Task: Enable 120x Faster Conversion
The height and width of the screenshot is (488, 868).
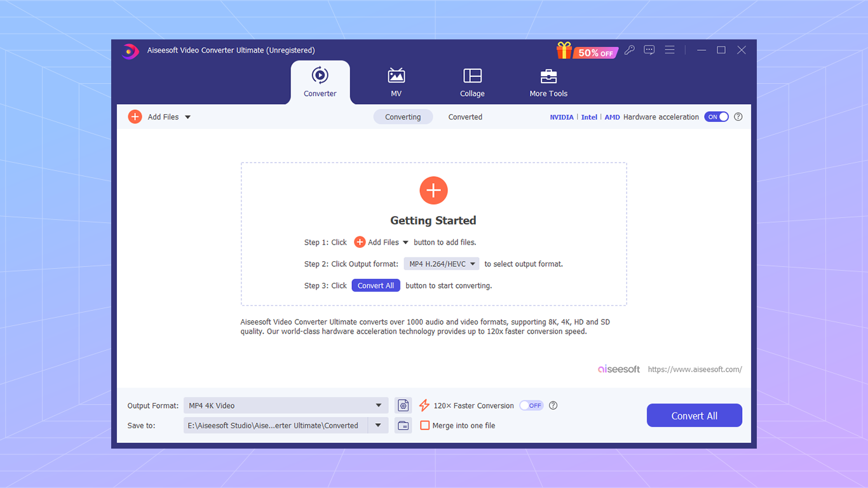Action: [531, 405]
